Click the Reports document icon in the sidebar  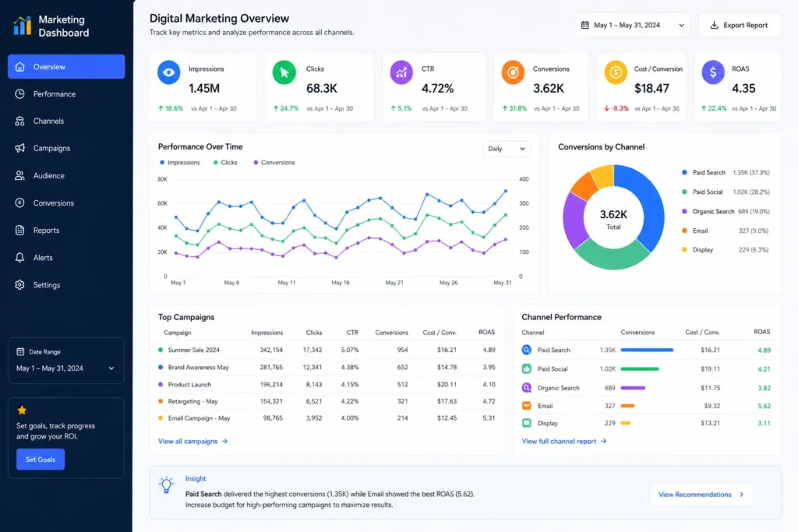click(19, 230)
